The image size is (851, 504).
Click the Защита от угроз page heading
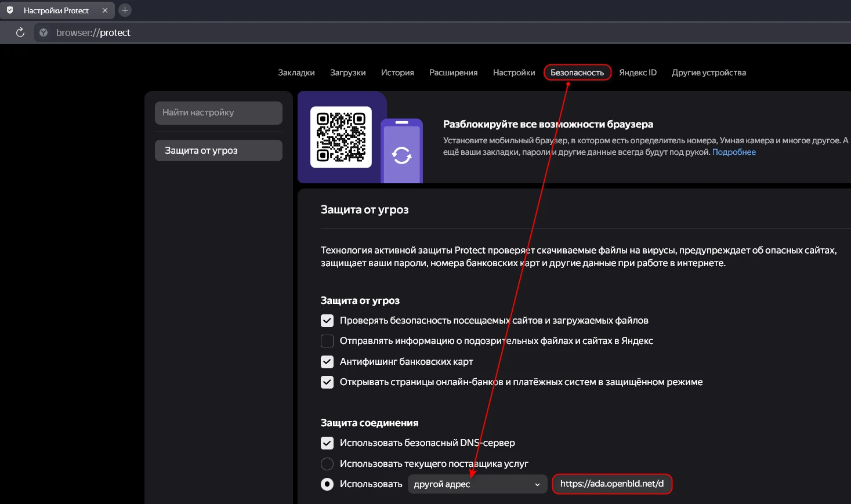pos(365,209)
